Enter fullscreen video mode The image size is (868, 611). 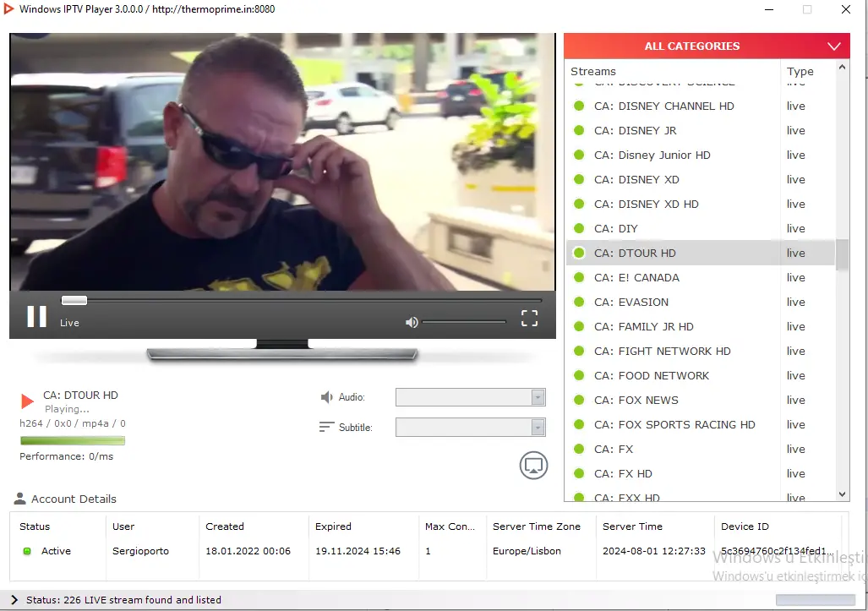(529, 318)
